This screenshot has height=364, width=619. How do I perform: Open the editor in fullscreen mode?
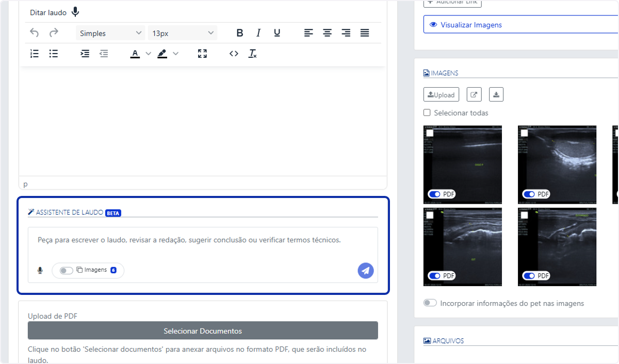pyautogui.click(x=202, y=53)
